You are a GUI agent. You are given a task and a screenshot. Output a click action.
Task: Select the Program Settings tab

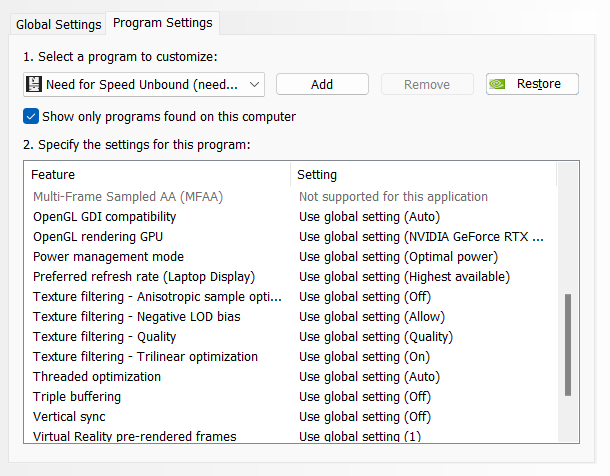163,23
